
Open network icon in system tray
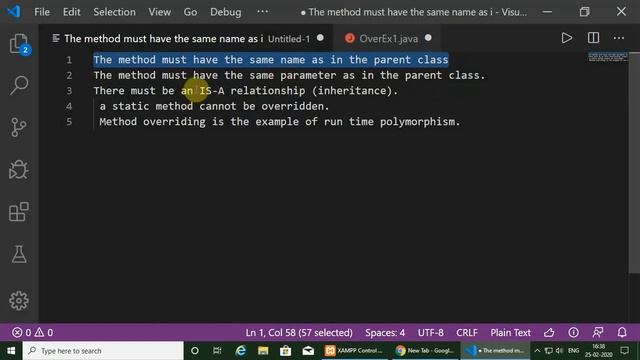(x=549, y=351)
